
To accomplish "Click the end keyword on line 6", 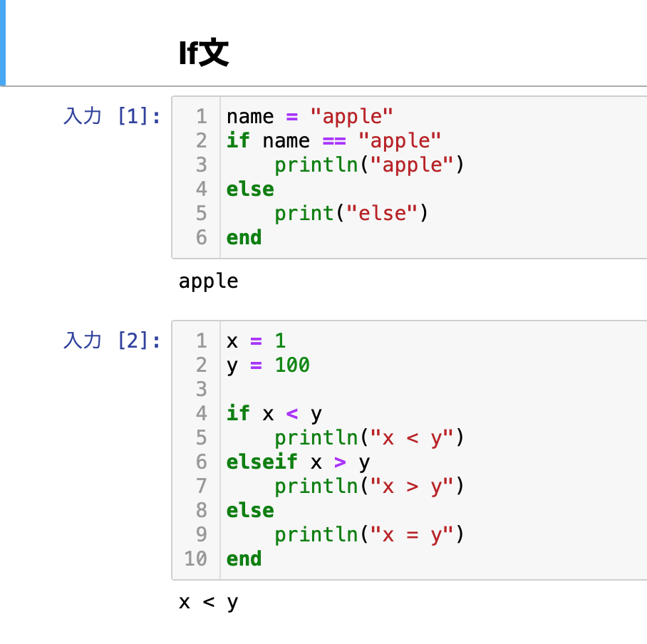I will click(244, 238).
